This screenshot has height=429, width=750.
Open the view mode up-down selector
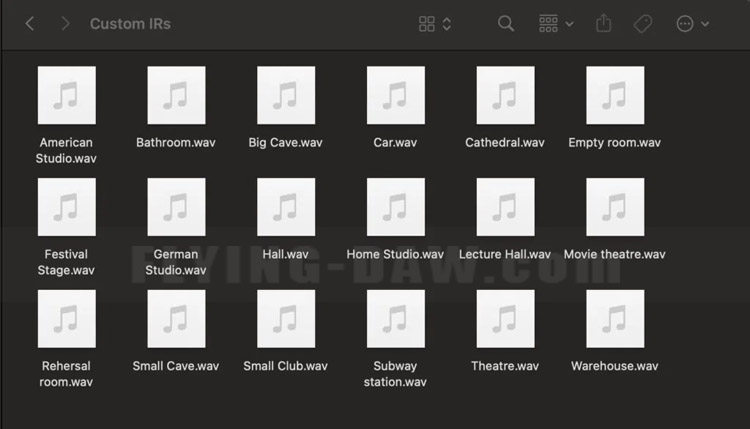pyautogui.click(x=447, y=24)
